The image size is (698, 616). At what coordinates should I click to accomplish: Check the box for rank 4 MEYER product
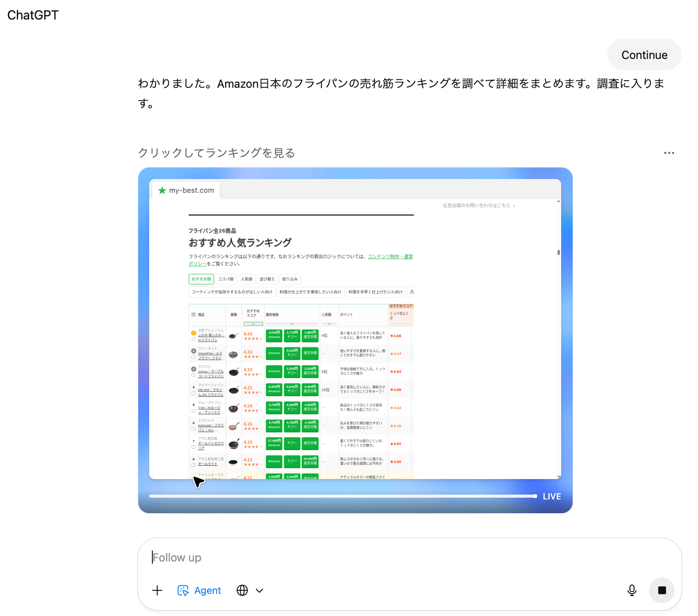[x=194, y=394]
